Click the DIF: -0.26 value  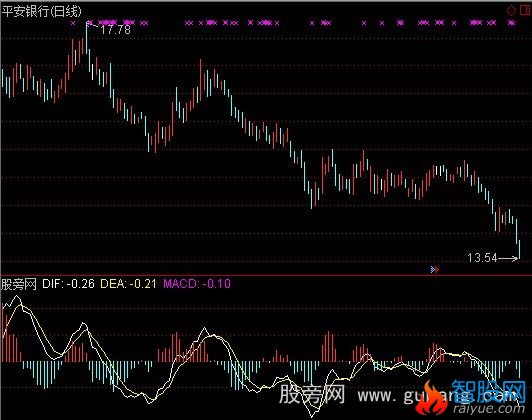[x=69, y=284]
